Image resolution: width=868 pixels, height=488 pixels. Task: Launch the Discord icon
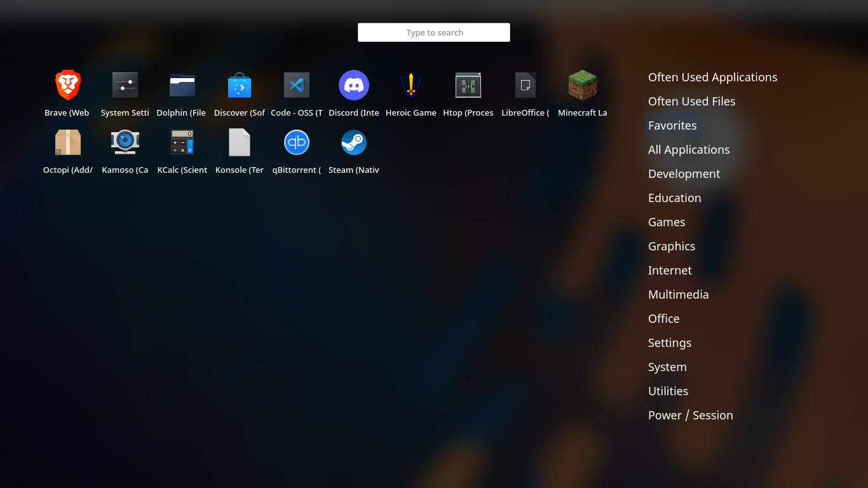pos(354,85)
